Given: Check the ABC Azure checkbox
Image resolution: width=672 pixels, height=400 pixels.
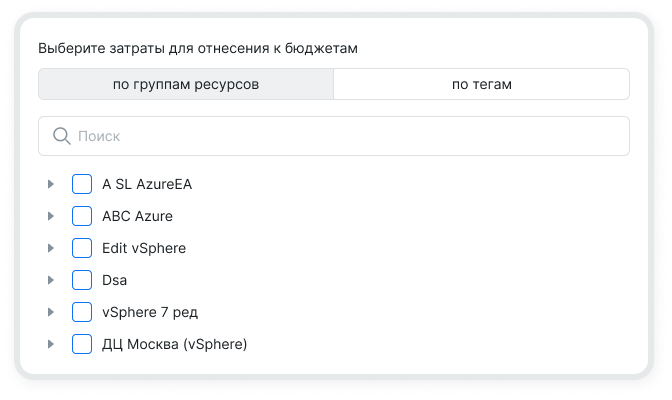Looking at the screenshot, I should click(x=82, y=216).
